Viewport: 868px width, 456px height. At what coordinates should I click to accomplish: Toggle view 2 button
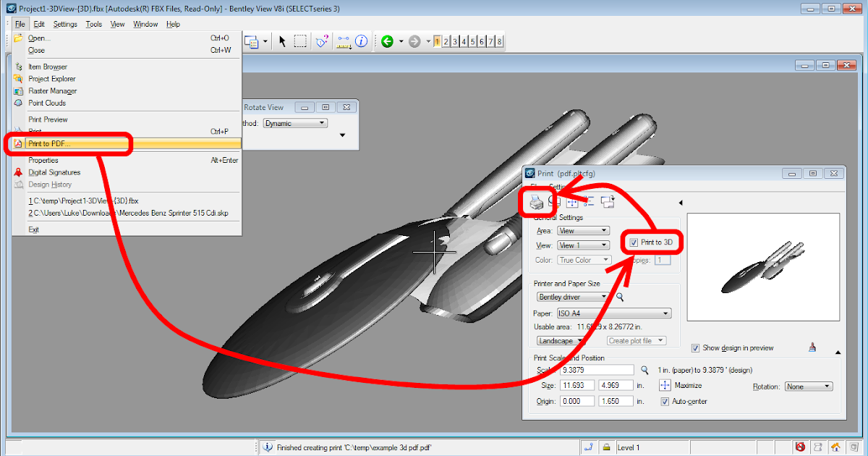click(446, 41)
